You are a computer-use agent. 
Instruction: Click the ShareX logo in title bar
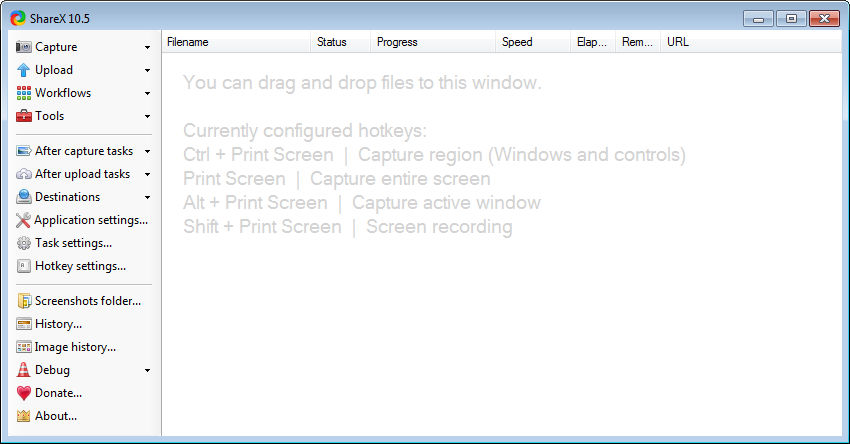click(18, 18)
